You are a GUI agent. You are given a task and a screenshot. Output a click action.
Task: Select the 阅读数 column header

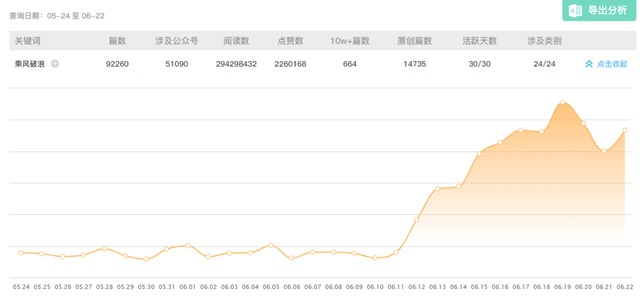point(236,41)
